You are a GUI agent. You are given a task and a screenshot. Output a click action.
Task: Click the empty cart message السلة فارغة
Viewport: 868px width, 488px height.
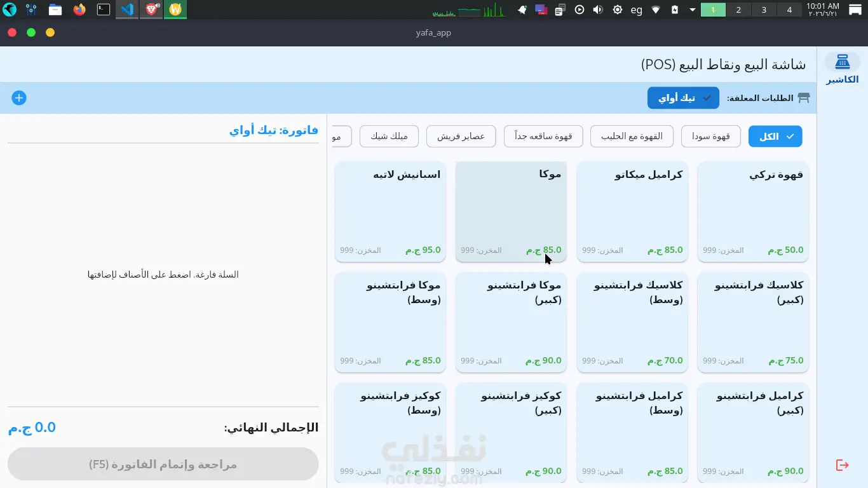(x=163, y=274)
